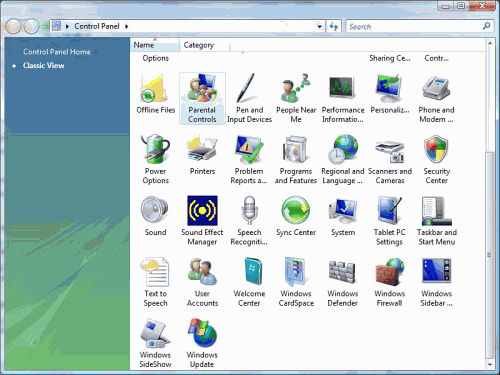Launch Sound Effect Manager

click(x=202, y=221)
